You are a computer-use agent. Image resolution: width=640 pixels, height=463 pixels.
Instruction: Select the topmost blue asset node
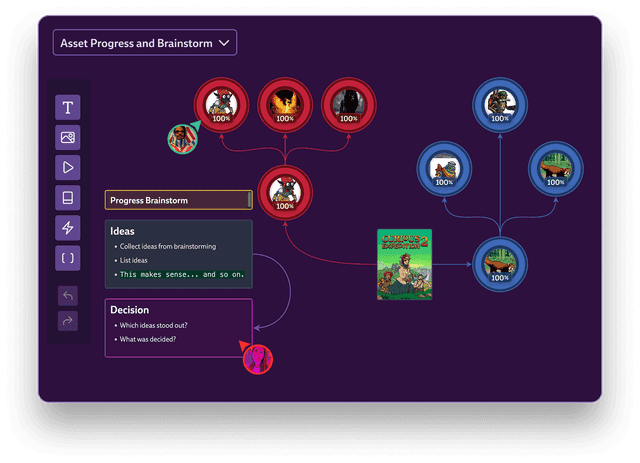tap(497, 104)
